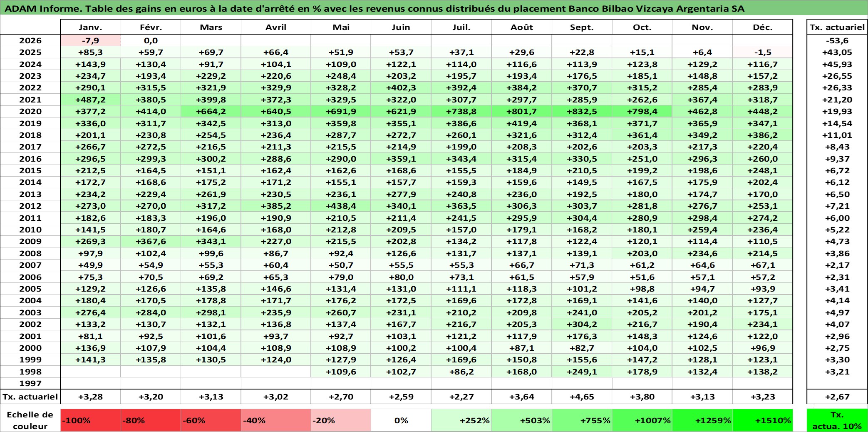The height and width of the screenshot is (432, 868).
Task: Click the Janv. column header
Action: tap(91, 27)
